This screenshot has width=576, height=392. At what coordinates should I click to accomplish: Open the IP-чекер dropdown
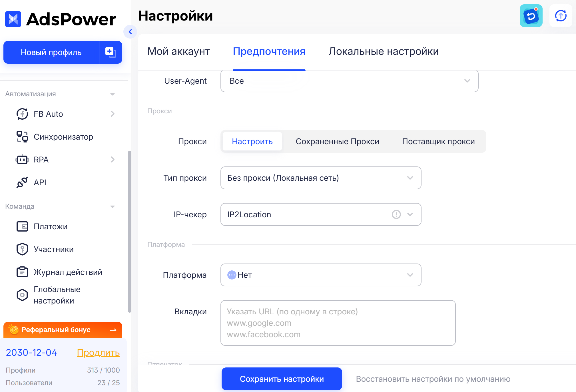pyautogui.click(x=320, y=214)
